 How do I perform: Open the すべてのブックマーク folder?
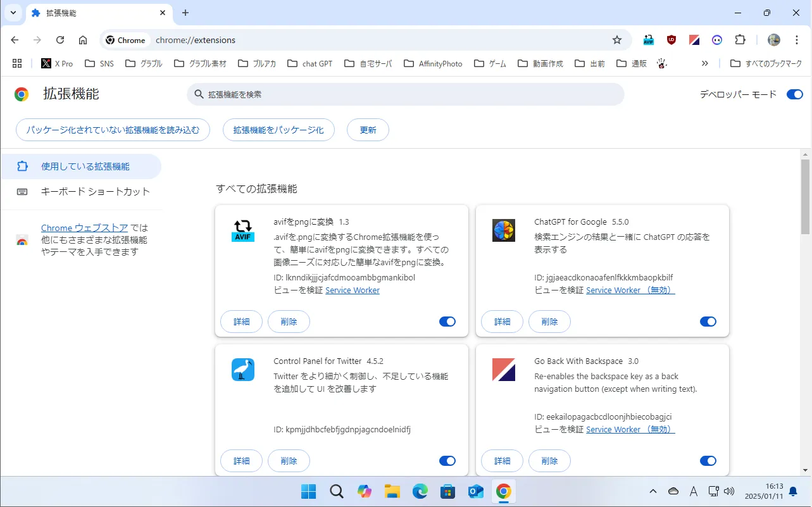point(766,63)
